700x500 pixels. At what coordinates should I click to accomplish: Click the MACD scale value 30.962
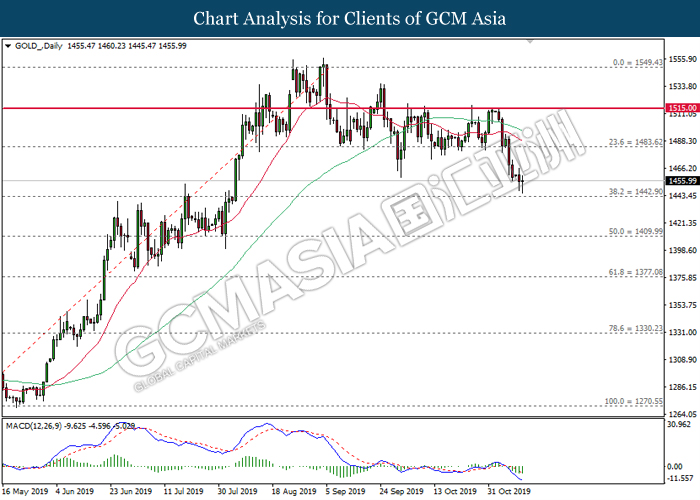click(679, 424)
